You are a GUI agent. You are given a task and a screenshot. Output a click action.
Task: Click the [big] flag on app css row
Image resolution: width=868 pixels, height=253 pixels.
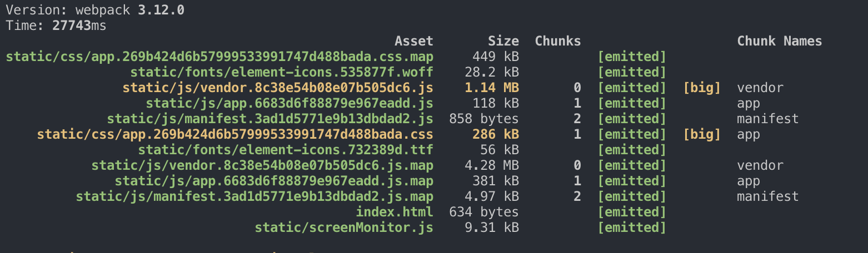[702, 134]
